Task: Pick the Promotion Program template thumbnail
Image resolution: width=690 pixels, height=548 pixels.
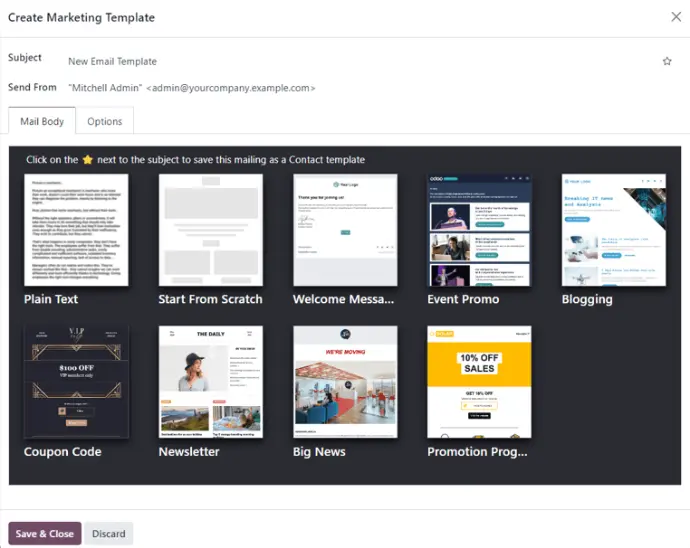Action: (x=479, y=382)
